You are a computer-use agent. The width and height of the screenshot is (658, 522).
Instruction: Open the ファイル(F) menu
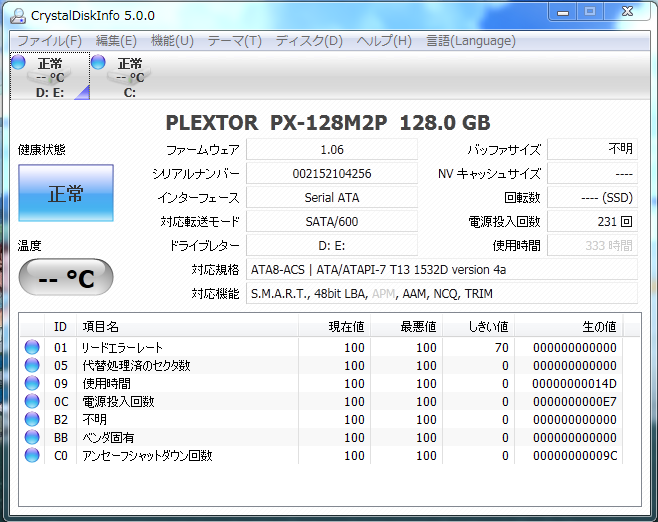(49, 41)
